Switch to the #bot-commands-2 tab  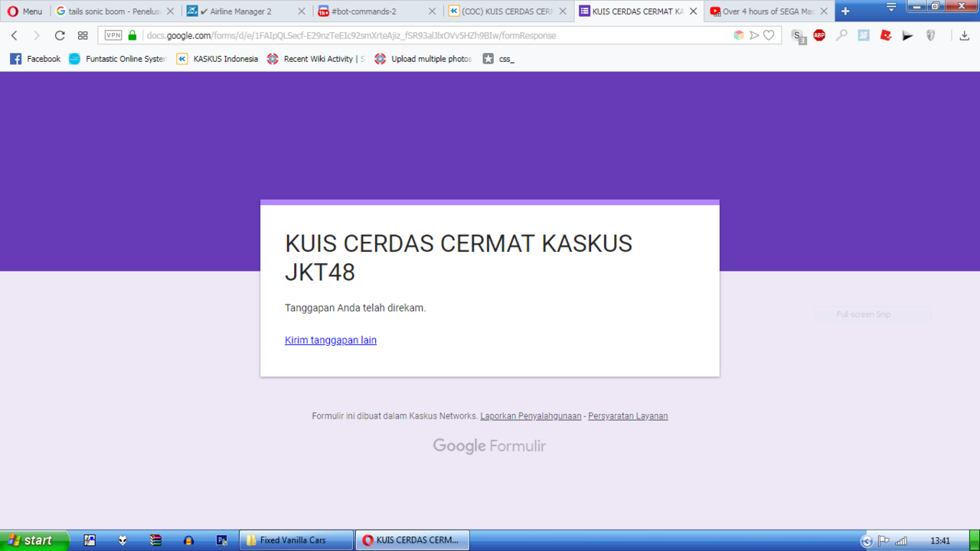(x=367, y=11)
